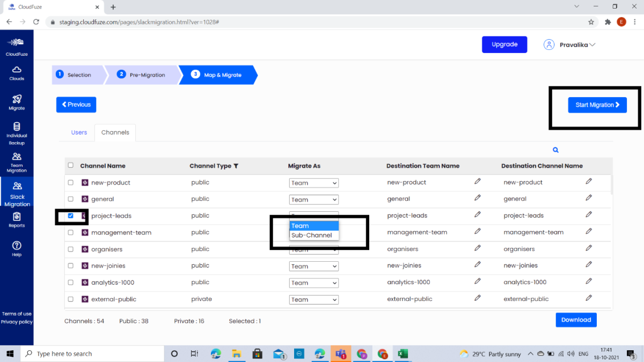The height and width of the screenshot is (362, 644).
Task: Click the Channel Type filter icon
Action: click(236, 166)
